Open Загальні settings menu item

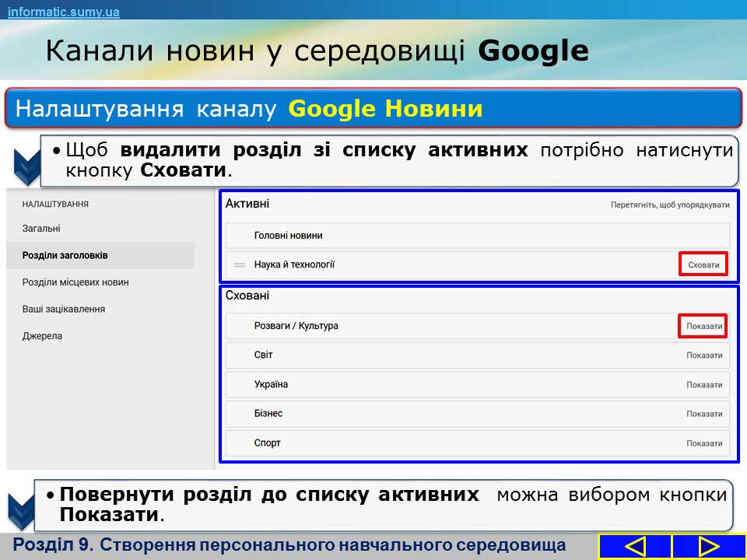[41, 229]
